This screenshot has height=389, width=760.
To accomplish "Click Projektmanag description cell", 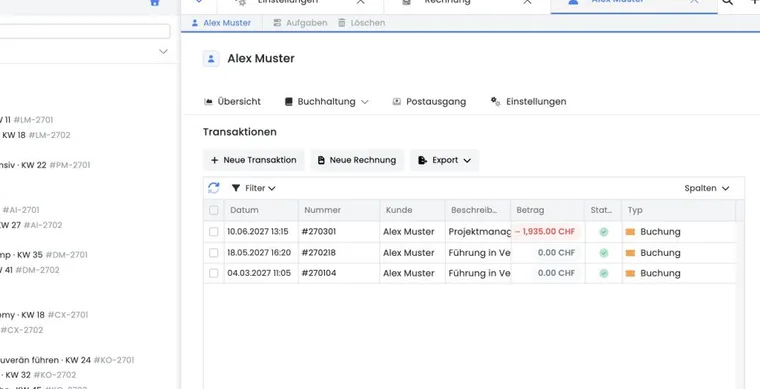I will point(479,232).
